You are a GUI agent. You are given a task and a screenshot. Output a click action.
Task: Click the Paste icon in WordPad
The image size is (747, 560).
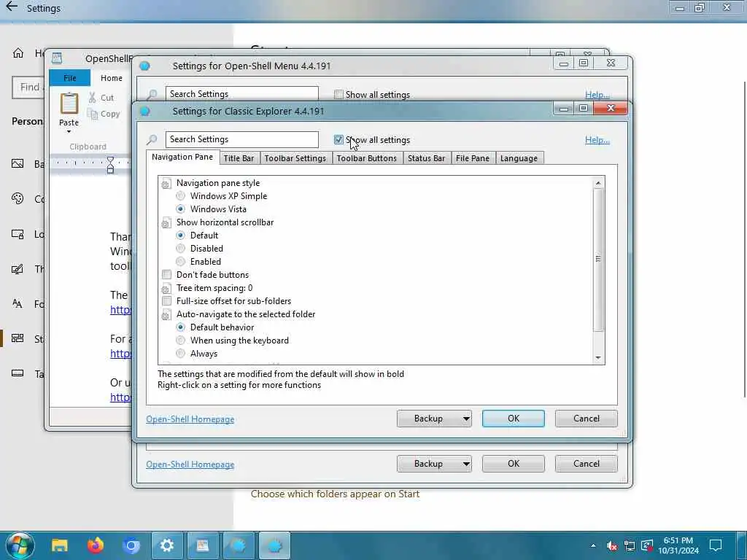69,104
